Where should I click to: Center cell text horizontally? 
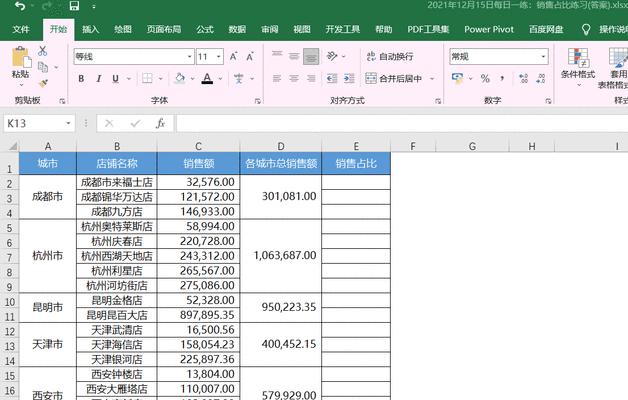pyautogui.click(x=294, y=78)
